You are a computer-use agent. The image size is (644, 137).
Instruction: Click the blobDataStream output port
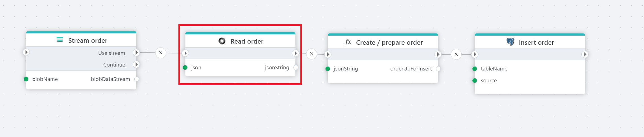point(137,79)
